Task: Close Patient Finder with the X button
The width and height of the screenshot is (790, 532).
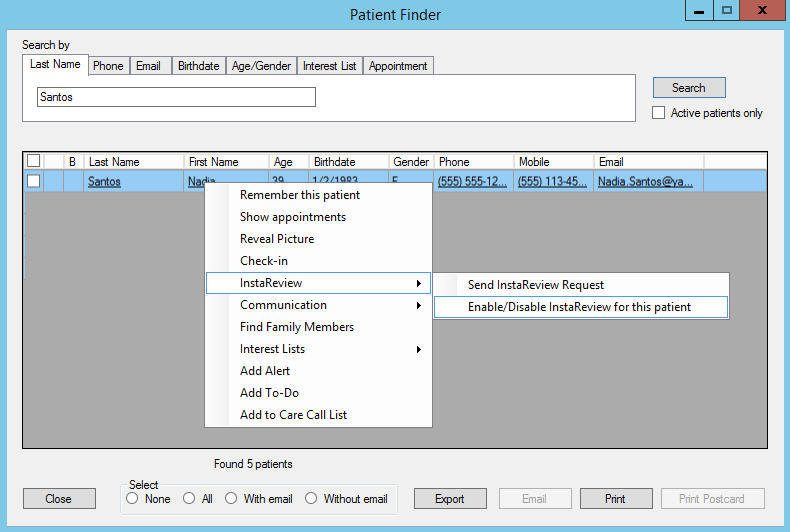Action: click(762, 10)
